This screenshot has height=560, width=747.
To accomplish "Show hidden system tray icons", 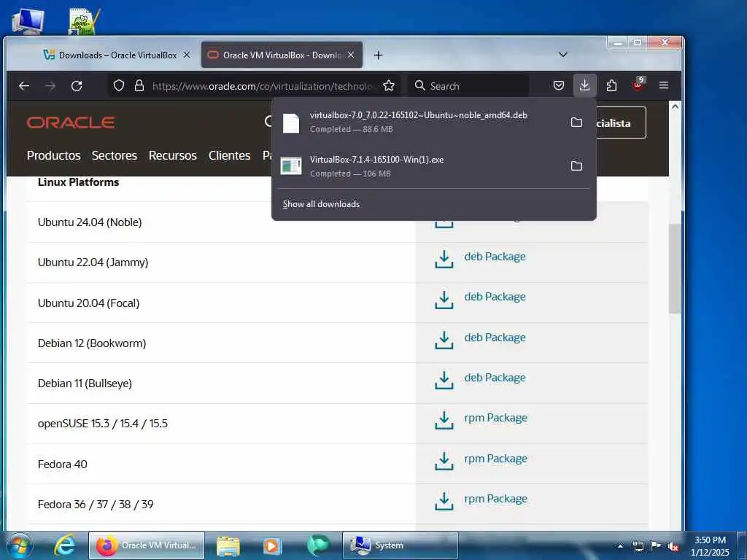I will (620, 546).
